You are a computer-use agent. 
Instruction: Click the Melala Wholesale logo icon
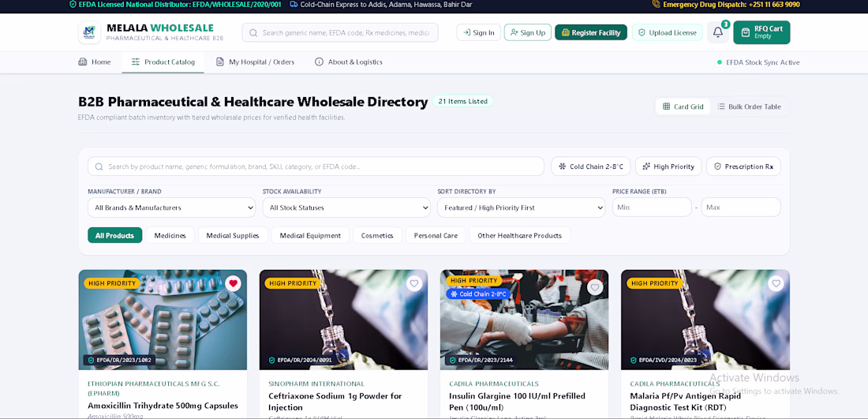tap(89, 32)
